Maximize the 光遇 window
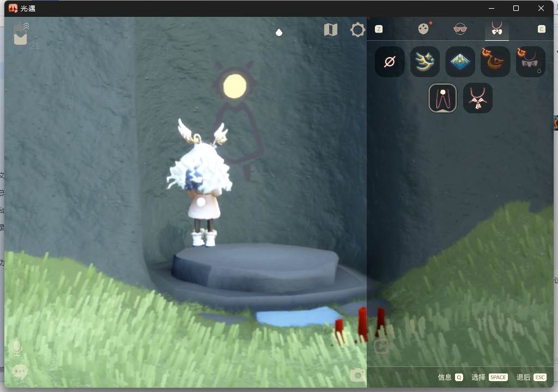This screenshot has height=392, width=558. (516, 8)
